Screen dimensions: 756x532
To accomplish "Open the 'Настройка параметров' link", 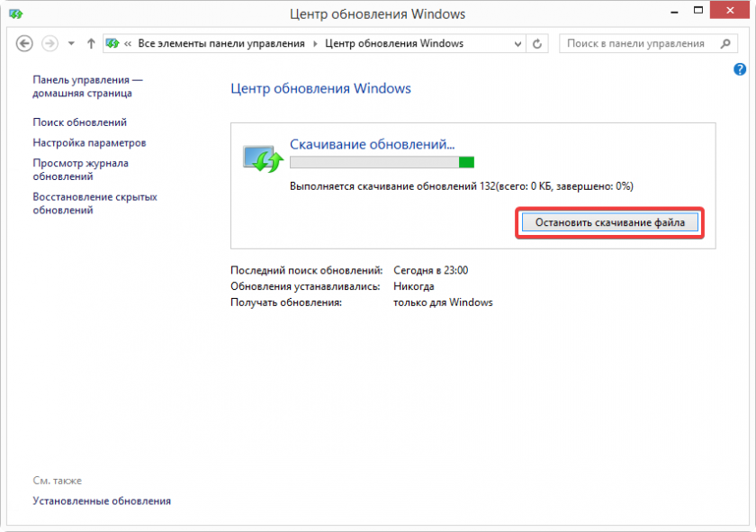I will tap(89, 143).
